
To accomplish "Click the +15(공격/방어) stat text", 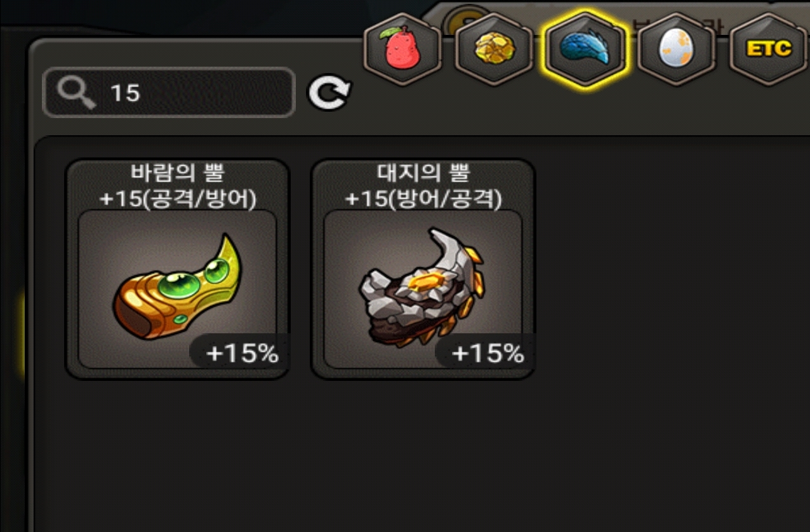I will pyautogui.click(x=178, y=199).
